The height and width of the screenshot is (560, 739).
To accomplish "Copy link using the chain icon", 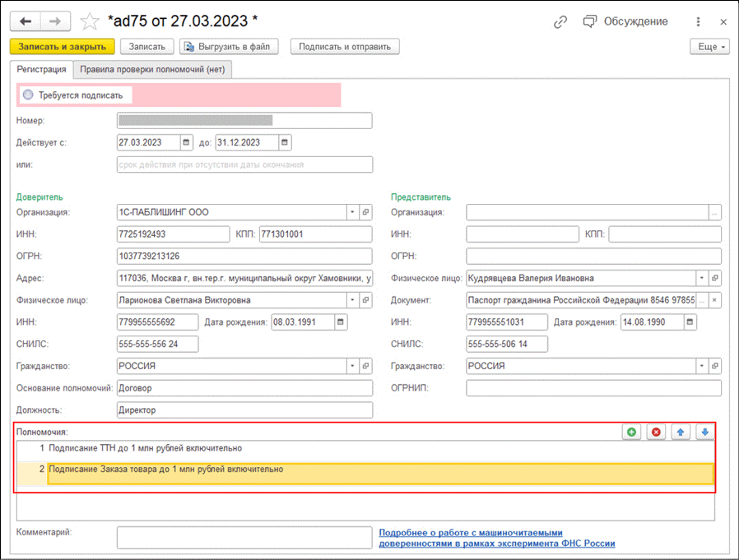I will click(560, 22).
